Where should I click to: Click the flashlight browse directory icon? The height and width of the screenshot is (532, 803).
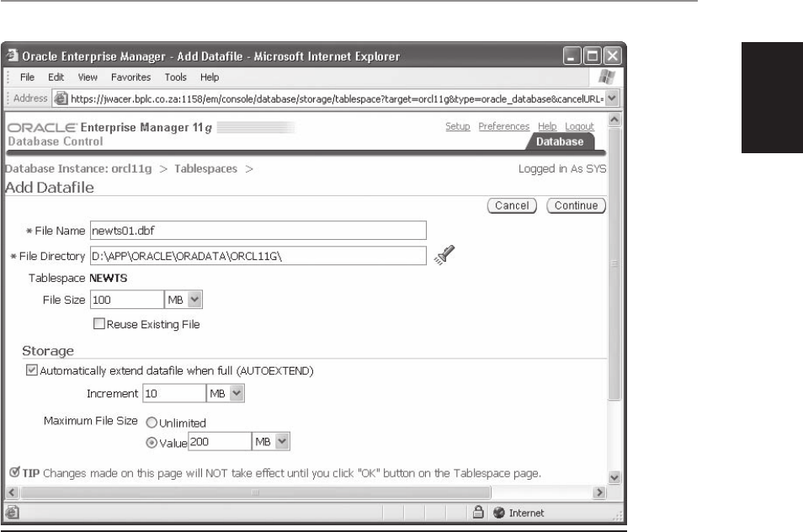(x=444, y=254)
